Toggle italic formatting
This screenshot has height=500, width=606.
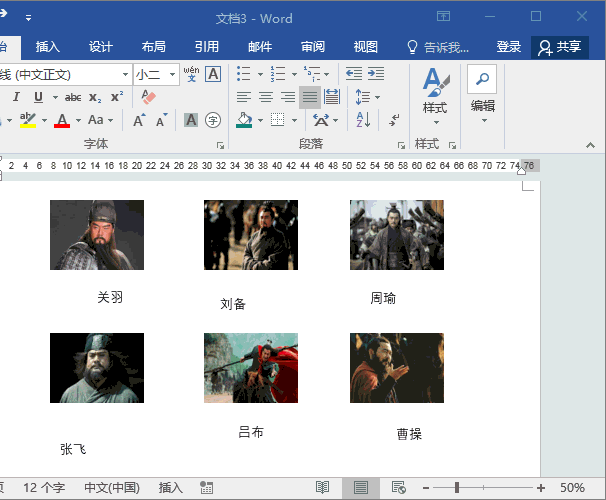click(16, 97)
